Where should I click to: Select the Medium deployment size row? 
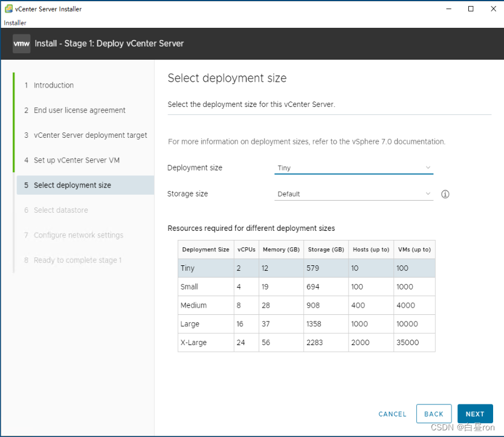pyautogui.click(x=306, y=305)
